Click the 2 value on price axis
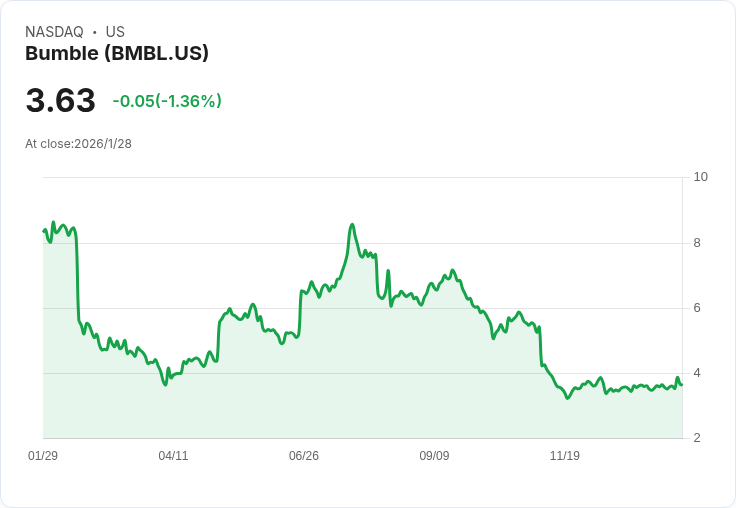 pos(697,438)
